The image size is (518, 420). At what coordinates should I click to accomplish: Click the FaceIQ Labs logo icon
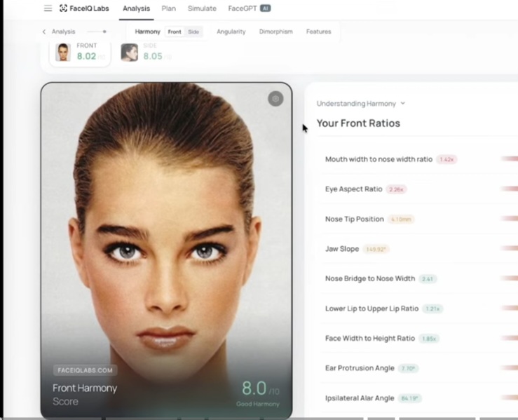(64, 8)
